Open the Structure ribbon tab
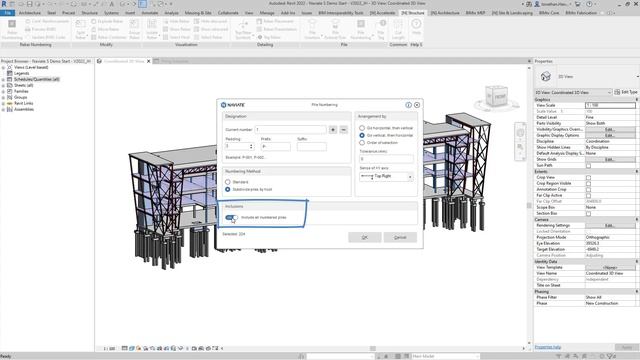640x360 pixels. coord(89,13)
